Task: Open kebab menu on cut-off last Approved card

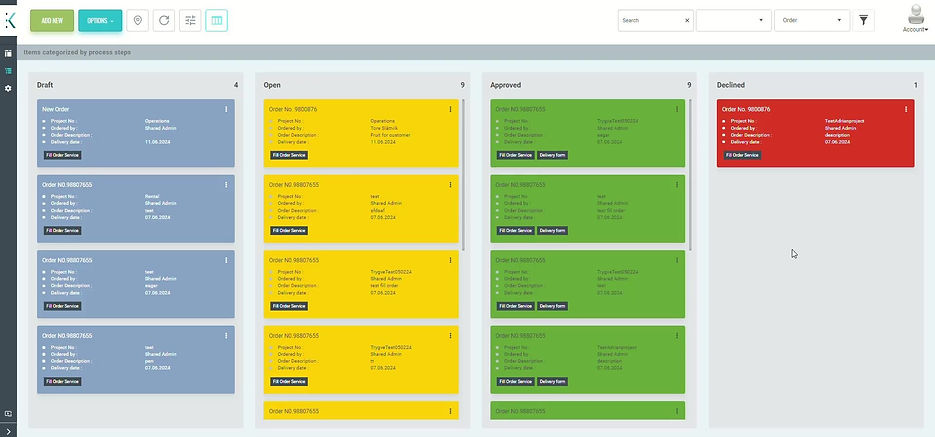Action: tap(677, 411)
